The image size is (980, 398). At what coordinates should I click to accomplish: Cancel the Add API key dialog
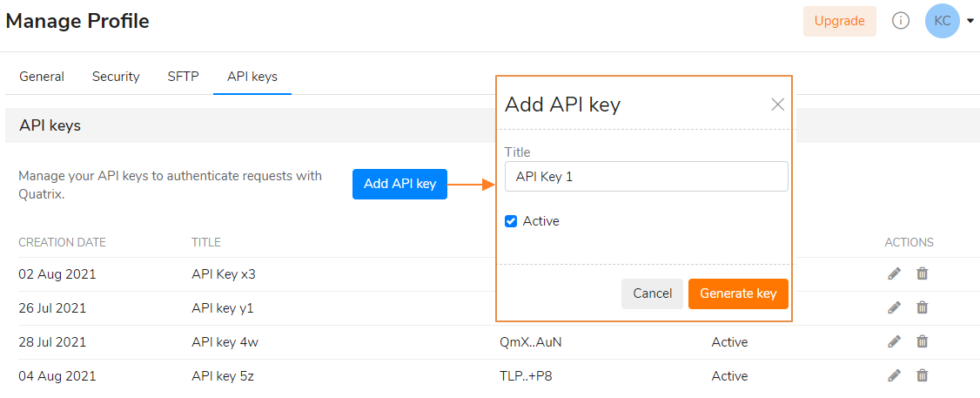652,293
